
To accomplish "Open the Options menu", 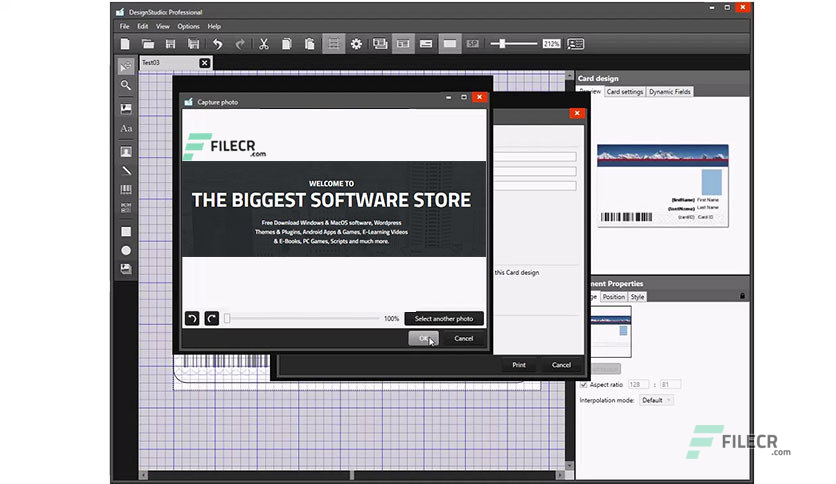I will [188, 26].
